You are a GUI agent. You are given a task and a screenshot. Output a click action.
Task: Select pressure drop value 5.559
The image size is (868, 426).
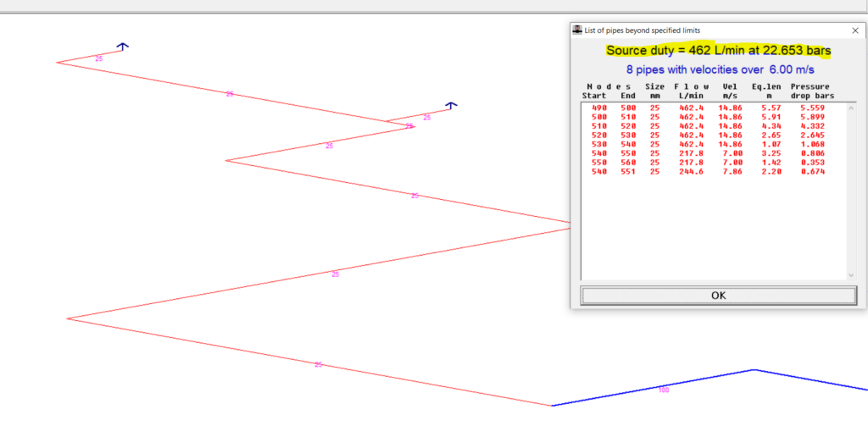pyautogui.click(x=813, y=108)
